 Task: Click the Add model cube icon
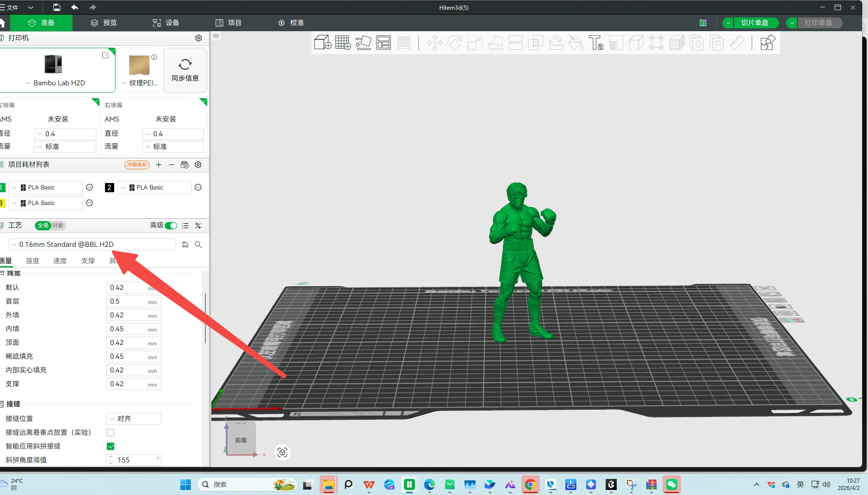[322, 43]
